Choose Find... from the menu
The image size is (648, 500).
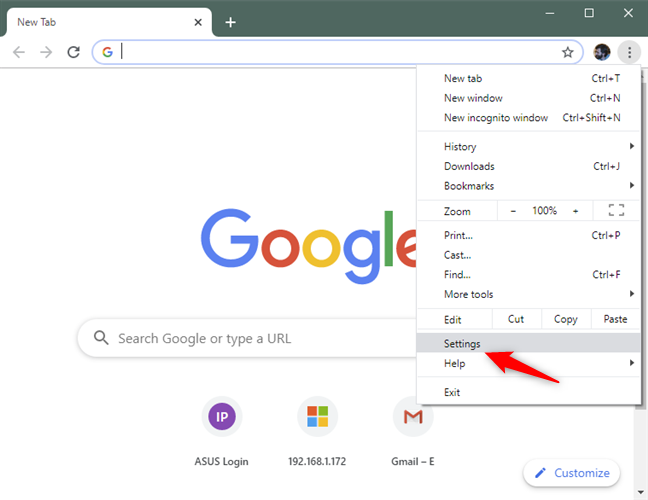pos(529,274)
